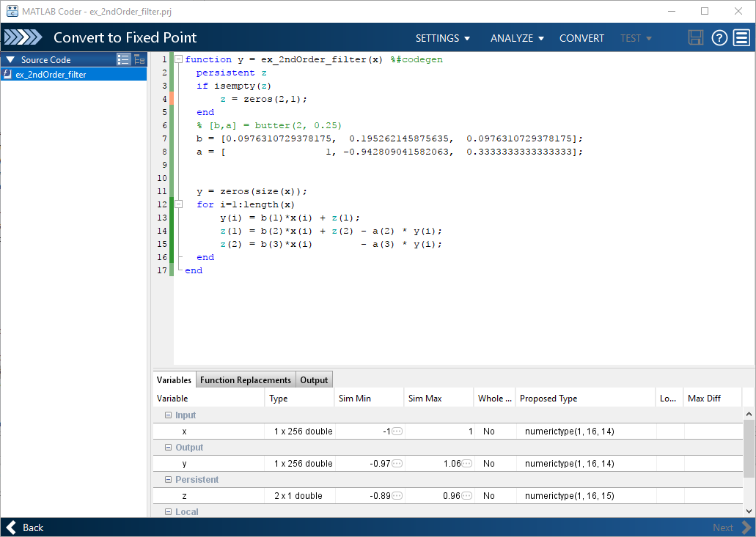The image size is (756, 537).
Task: Open the help question mark icon
Action: click(x=719, y=37)
